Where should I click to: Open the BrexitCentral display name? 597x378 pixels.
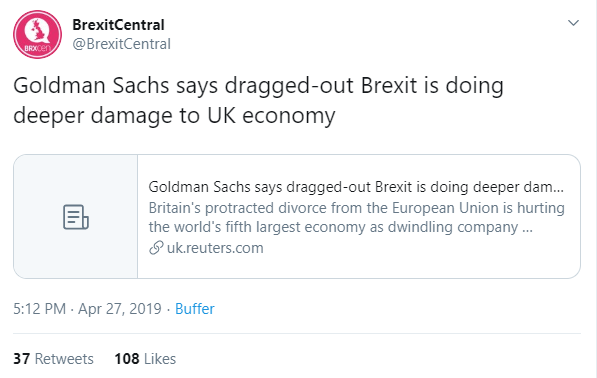pos(118,25)
